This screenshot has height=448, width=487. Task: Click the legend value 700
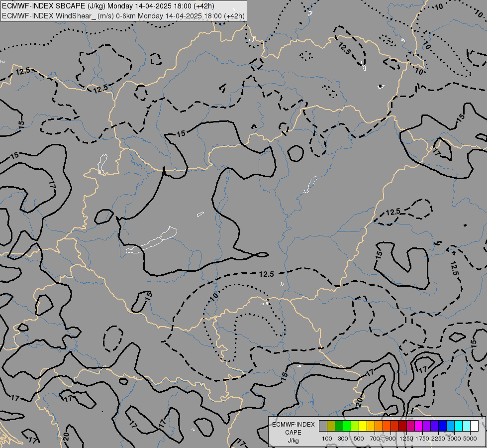pos(375,439)
